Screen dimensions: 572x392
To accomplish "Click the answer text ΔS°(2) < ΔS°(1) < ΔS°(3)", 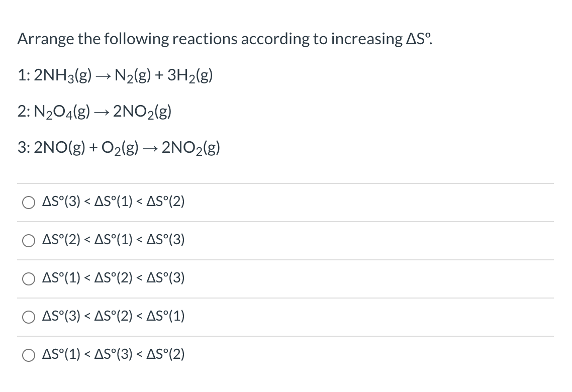I will [113, 240].
